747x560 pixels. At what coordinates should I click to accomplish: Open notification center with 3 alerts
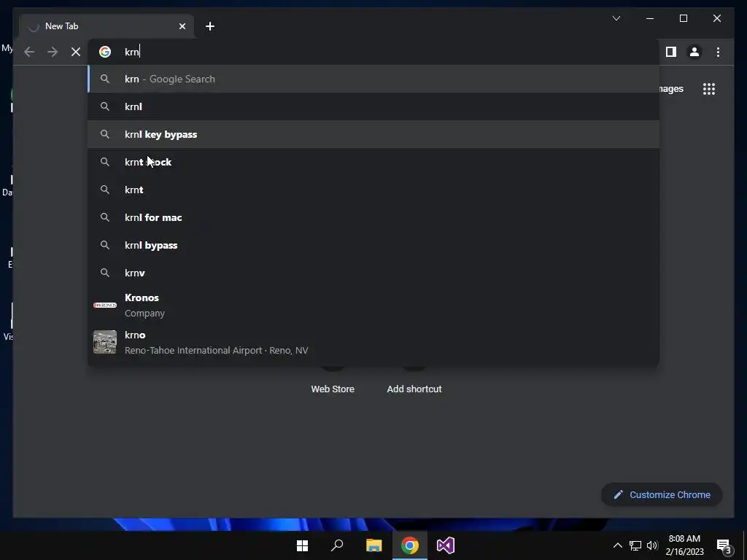pos(724,546)
